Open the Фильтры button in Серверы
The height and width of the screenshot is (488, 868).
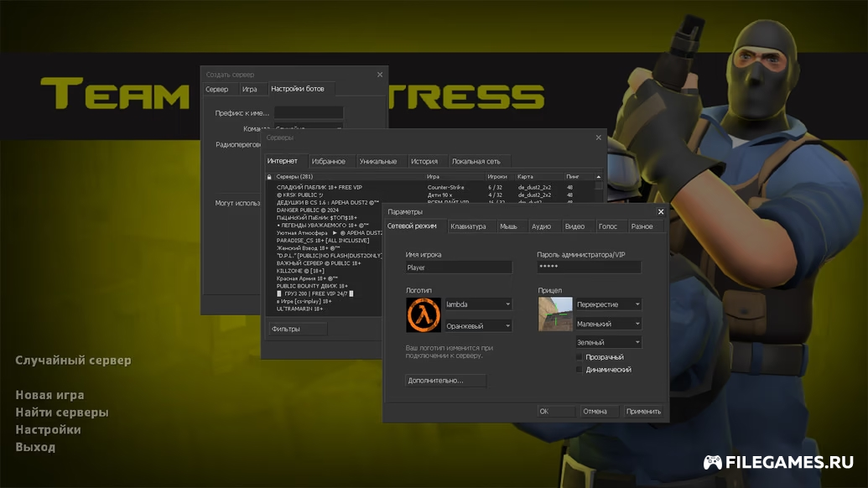point(298,329)
